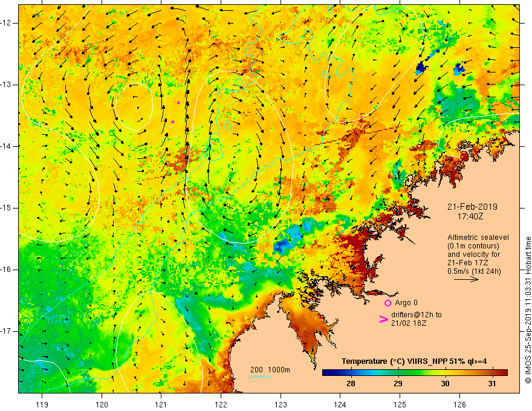Click the 'and velocity for' text line
The image size is (532, 411).
pyautogui.click(x=473, y=254)
